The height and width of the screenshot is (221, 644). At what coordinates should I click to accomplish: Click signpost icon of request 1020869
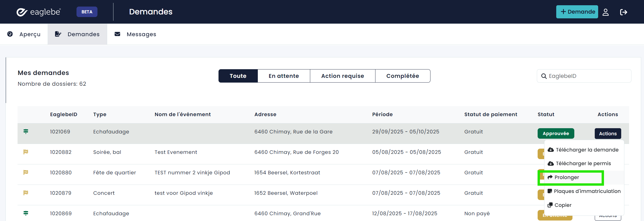point(26,213)
